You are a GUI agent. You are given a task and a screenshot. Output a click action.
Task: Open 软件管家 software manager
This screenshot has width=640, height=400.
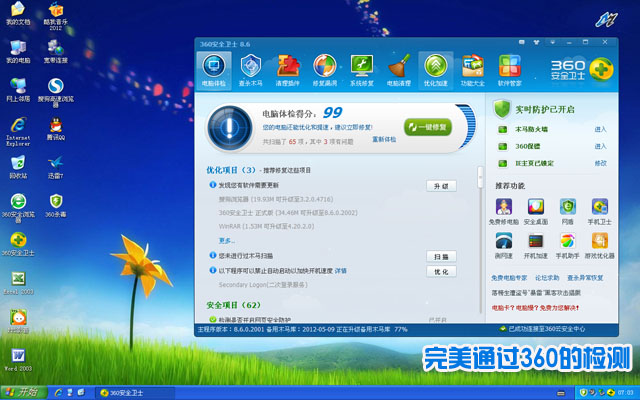pyautogui.click(x=509, y=71)
